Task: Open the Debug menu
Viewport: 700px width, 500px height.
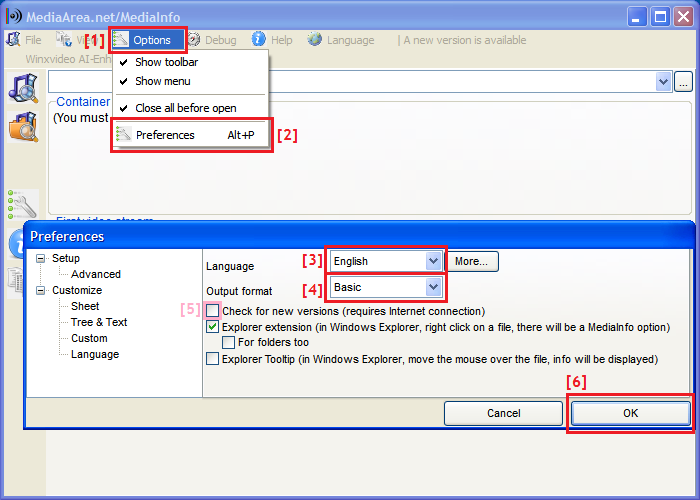Action: coord(212,40)
